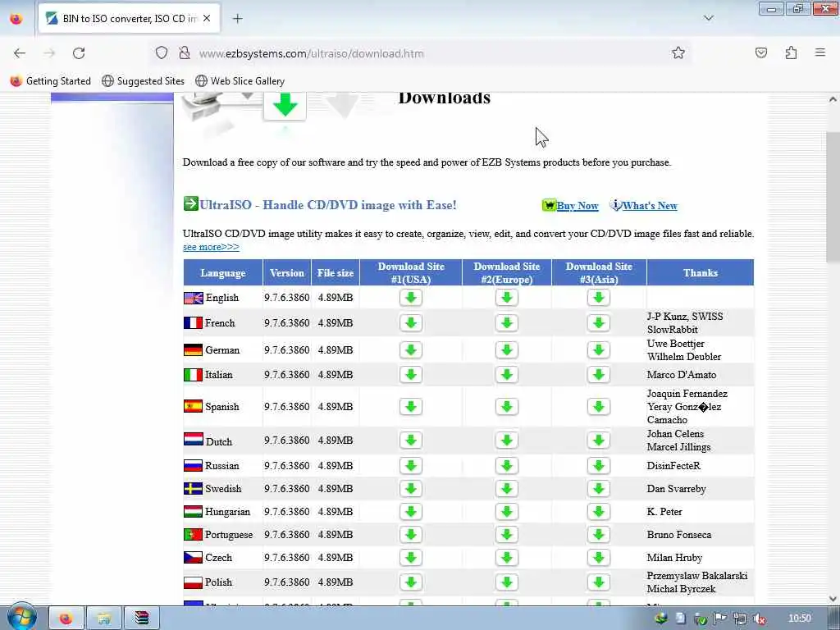
Task: View site security padlock info
Action: coord(185,53)
